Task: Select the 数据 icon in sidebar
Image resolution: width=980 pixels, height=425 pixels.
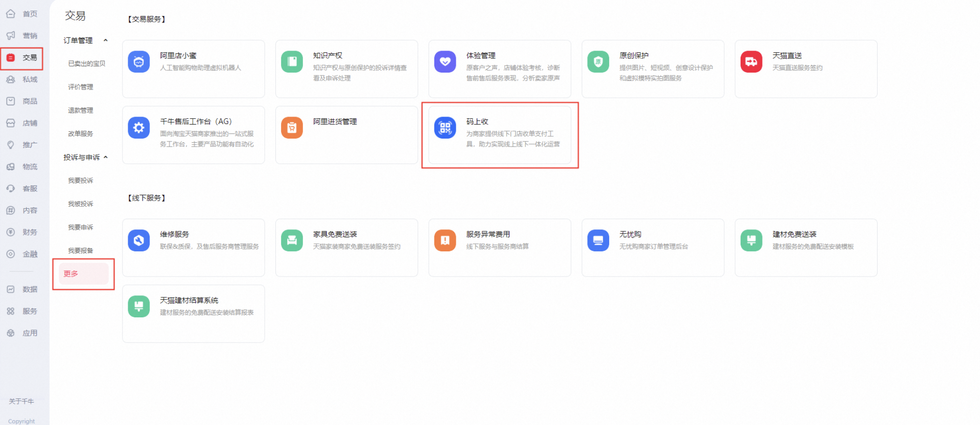Action: [x=10, y=289]
